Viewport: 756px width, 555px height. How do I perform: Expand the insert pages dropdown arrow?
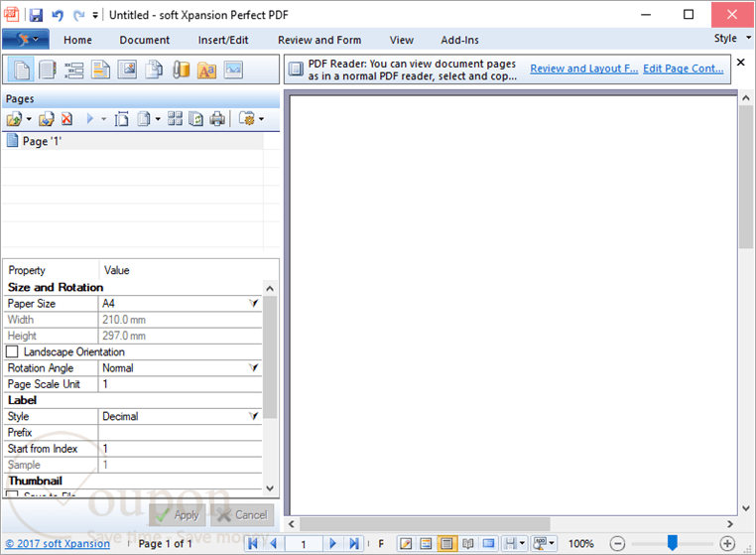29,119
